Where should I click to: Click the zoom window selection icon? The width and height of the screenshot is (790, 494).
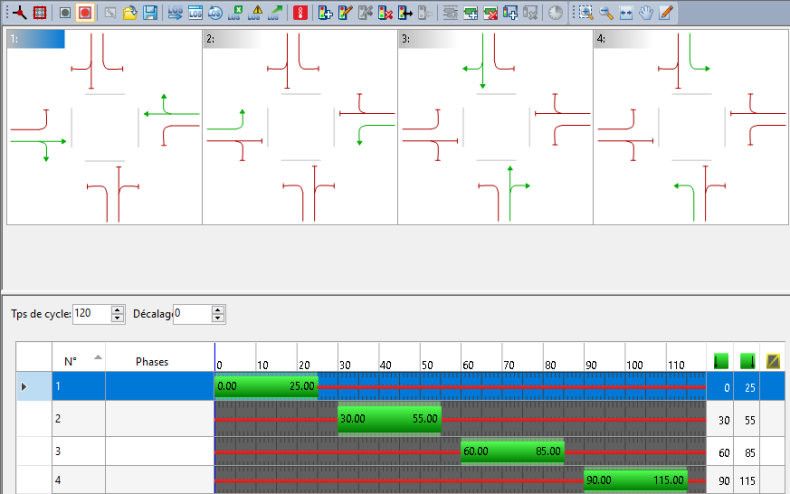point(586,13)
